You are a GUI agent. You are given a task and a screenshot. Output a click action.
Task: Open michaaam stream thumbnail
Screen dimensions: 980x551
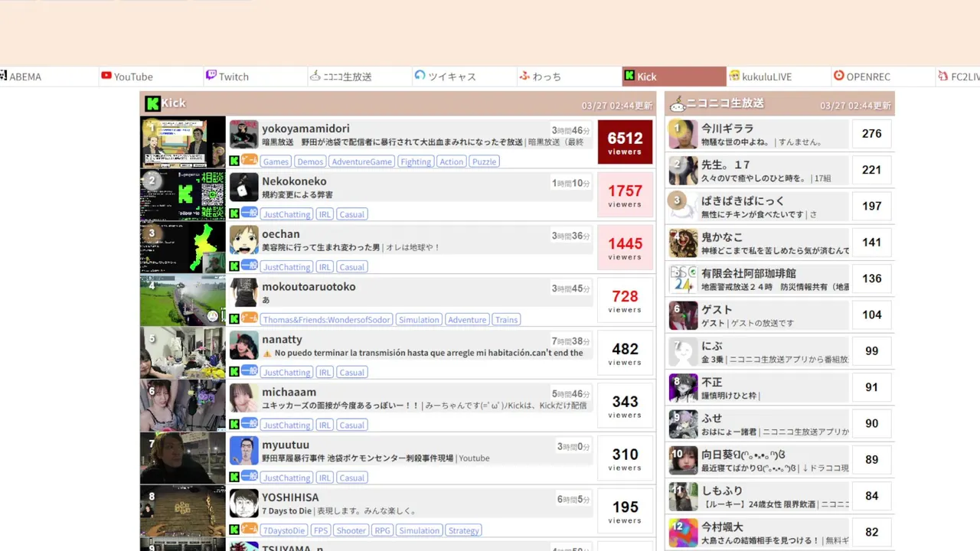183,406
